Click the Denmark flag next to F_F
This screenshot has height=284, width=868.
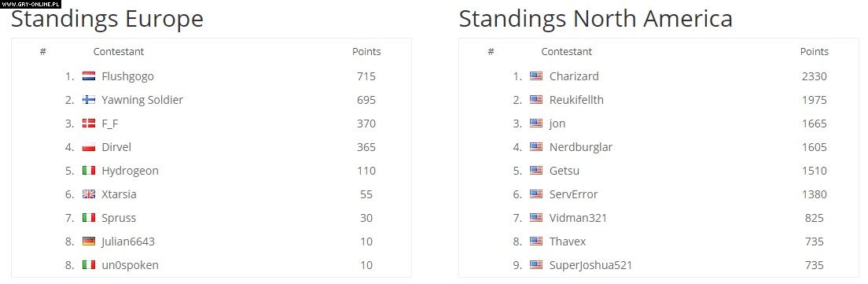click(89, 124)
